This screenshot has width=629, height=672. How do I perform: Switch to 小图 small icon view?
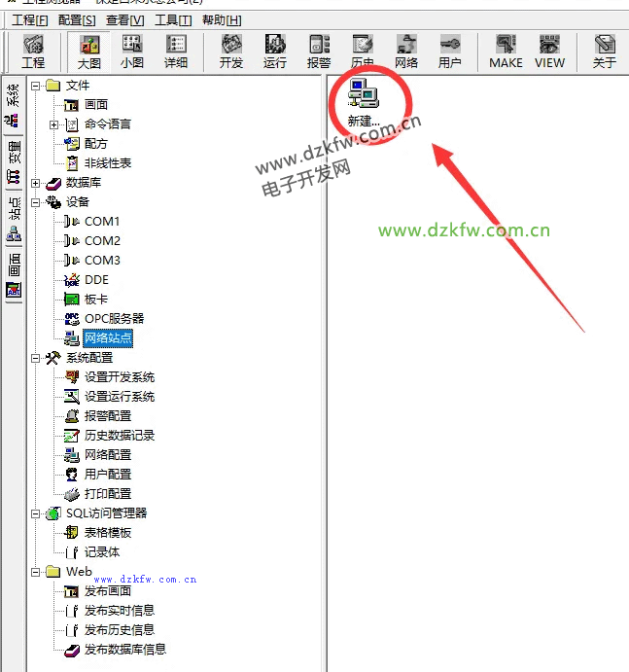tap(132, 51)
